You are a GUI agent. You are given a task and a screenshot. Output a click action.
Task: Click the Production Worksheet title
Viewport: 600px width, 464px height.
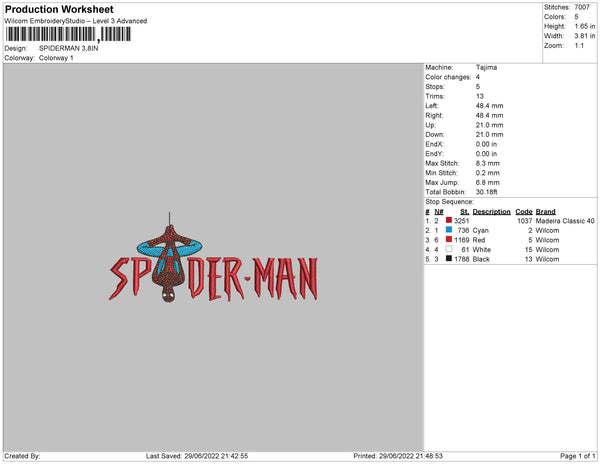[x=59, y=9]
